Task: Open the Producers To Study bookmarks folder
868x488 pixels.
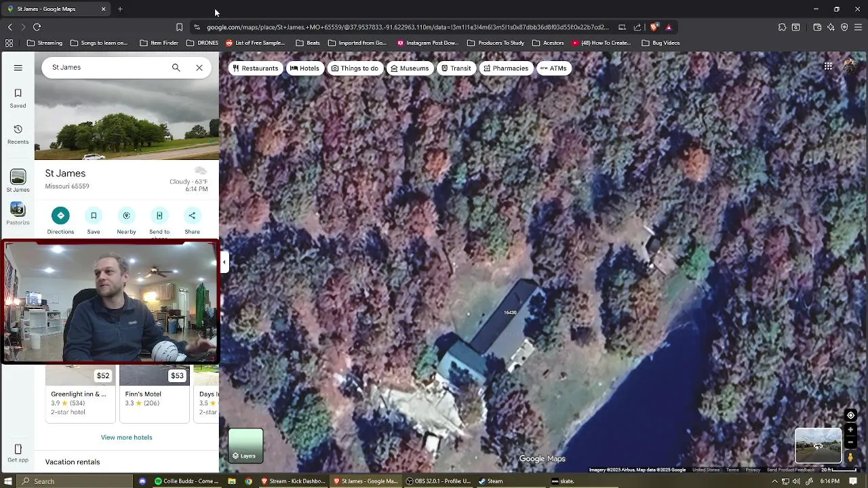Action: pyautogui.click(x=496, y=43)
